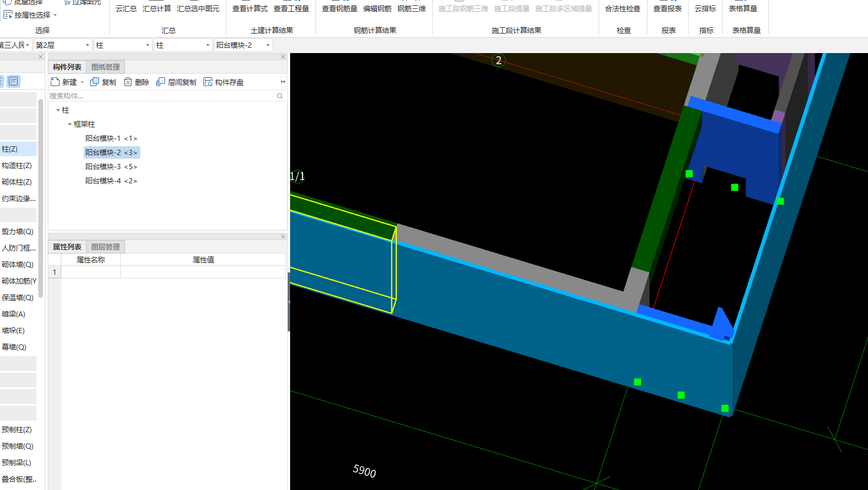
Task: Click the highlighted list-view icon in left panel
Action: tap(13, 81)
